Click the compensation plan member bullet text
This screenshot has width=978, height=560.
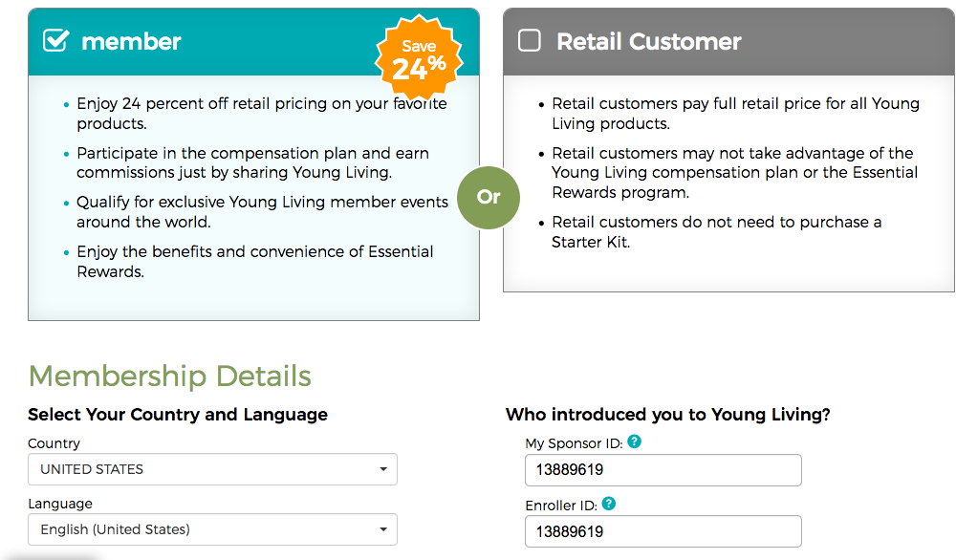pyautogui.click(x=252, y=162)
